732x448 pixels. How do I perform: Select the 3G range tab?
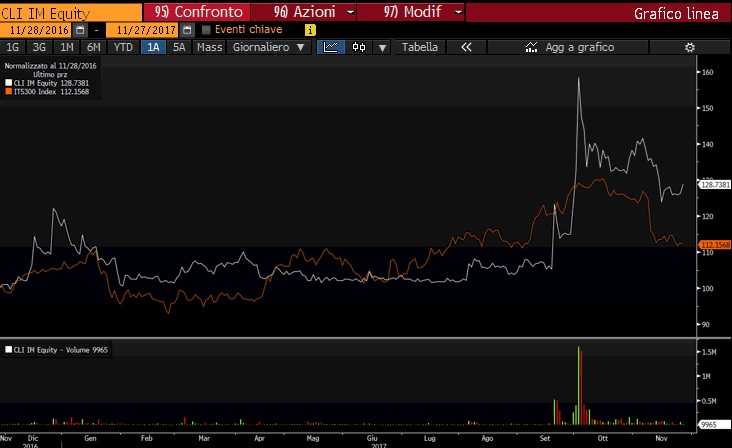pos(39,47)
